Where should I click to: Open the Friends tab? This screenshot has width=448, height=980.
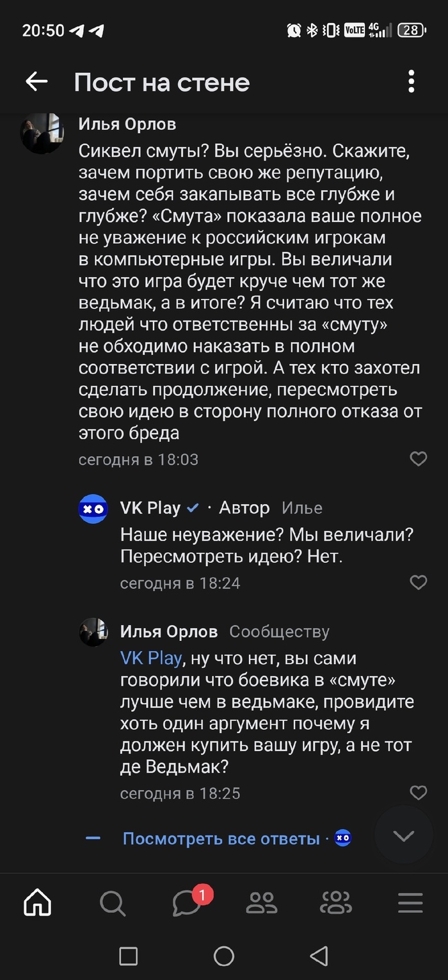[261, 903]
